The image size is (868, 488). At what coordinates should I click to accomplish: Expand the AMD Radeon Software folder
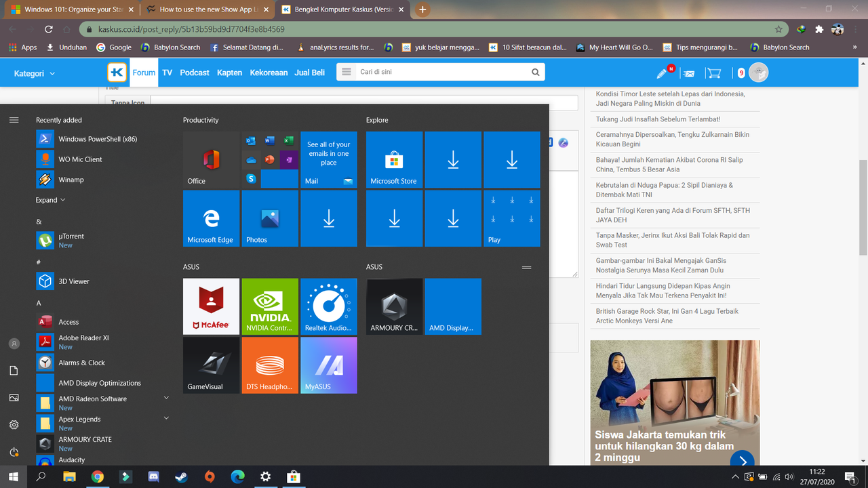pyautogui.click(x=166, y=399)
